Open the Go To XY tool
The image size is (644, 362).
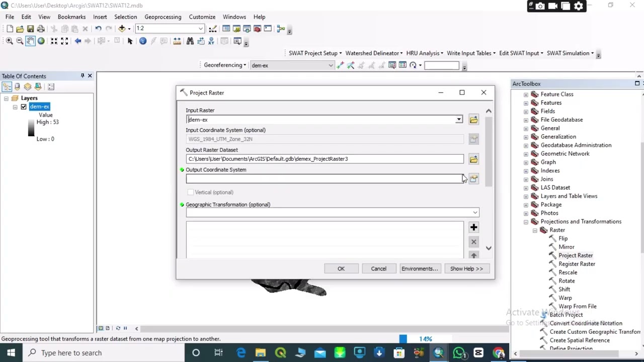point(211,41)
